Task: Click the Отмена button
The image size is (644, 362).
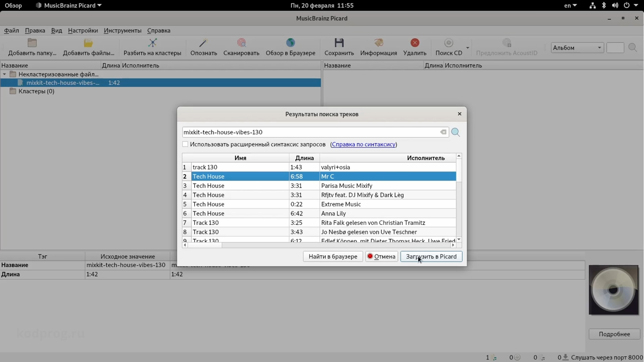Action: pyautogui.click(x=381, y=256)
